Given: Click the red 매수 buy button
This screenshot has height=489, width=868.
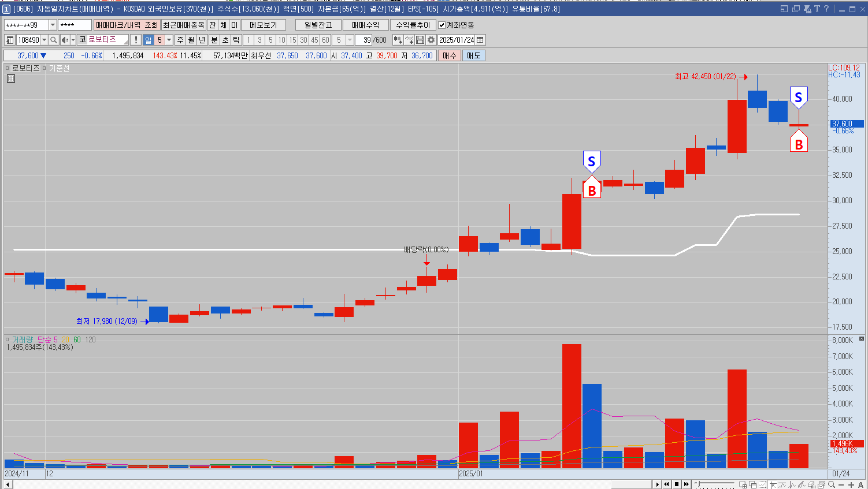Looking at the screenshot, I should 450,55.
